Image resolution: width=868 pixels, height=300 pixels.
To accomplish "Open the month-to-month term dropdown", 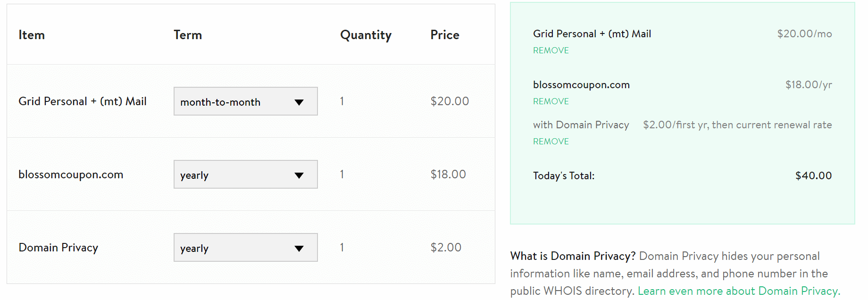I will click(x=245, y=101).
